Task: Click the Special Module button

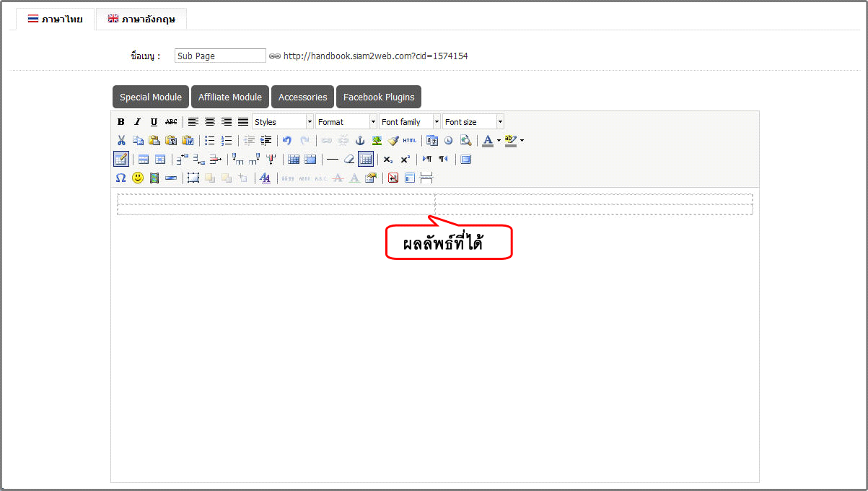Action: [x=151, y=97]
